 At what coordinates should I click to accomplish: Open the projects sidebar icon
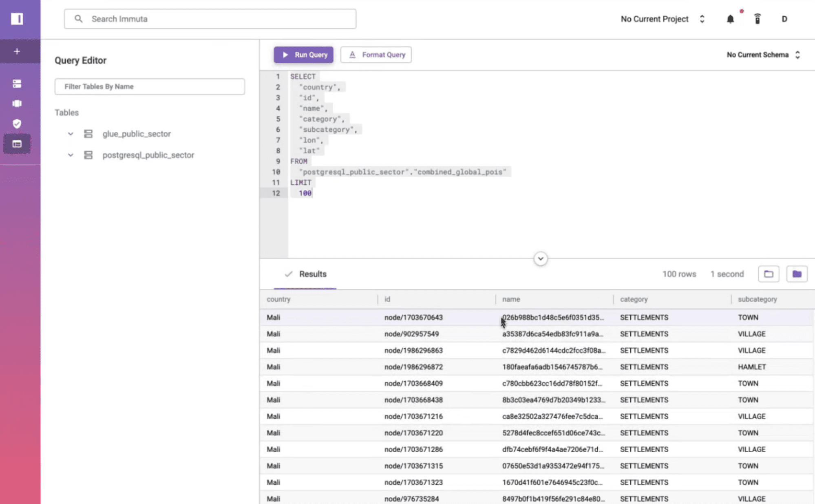point(17,104)
